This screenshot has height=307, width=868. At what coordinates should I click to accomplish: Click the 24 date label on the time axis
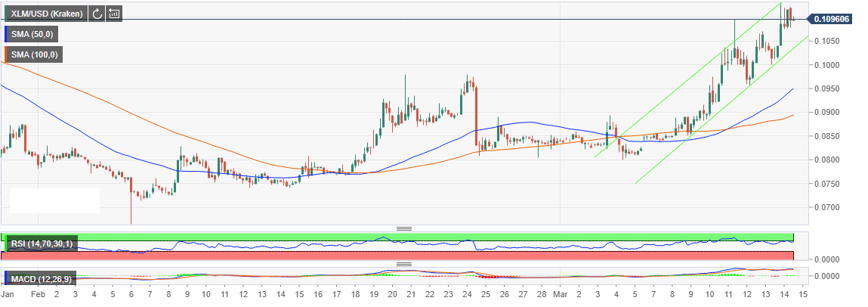[x=467, y=293]
